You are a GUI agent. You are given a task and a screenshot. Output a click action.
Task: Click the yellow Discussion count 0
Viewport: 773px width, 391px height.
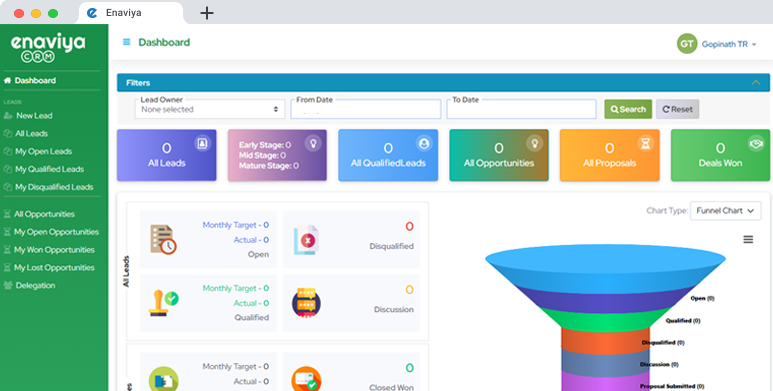[409, 289]
